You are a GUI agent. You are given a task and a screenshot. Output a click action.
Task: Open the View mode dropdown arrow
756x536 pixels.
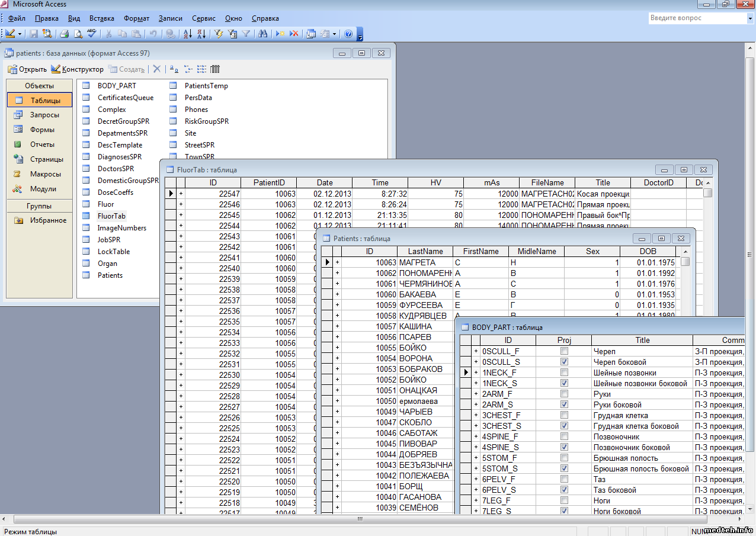pos(20,34)
